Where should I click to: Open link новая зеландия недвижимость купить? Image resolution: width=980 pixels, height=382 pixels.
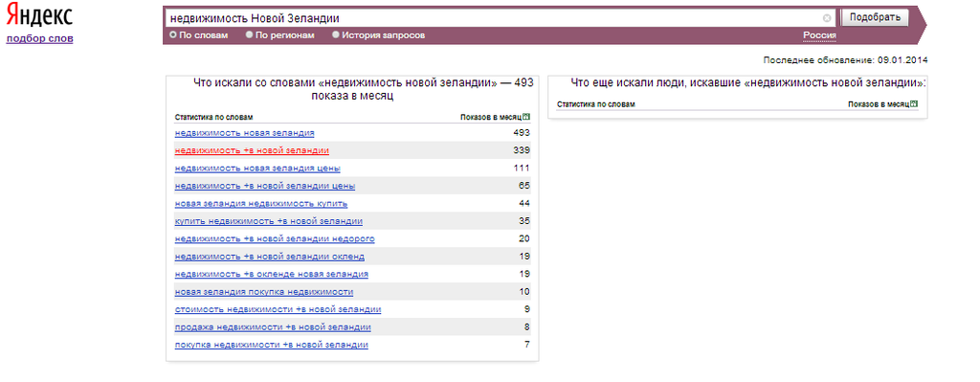(261, 204)
